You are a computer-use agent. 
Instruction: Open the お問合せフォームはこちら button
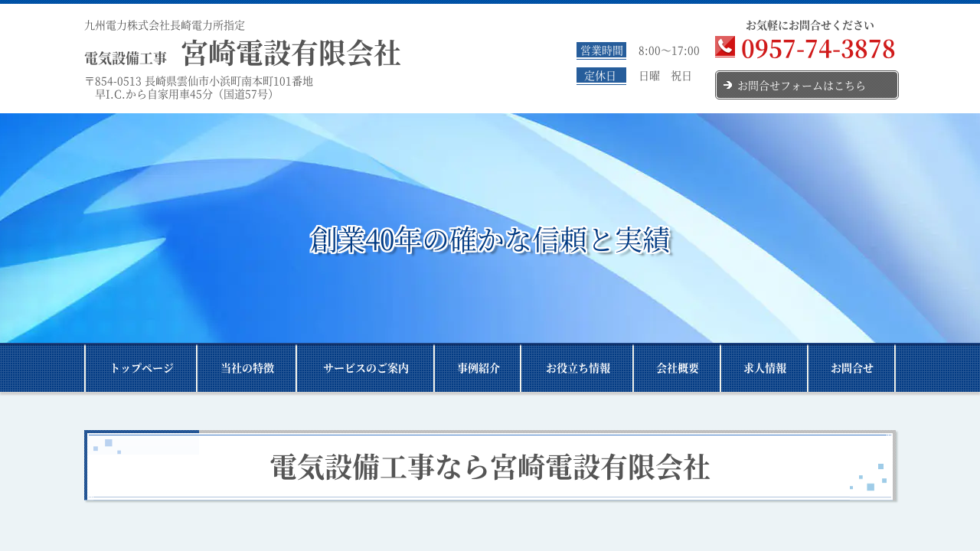807,85
